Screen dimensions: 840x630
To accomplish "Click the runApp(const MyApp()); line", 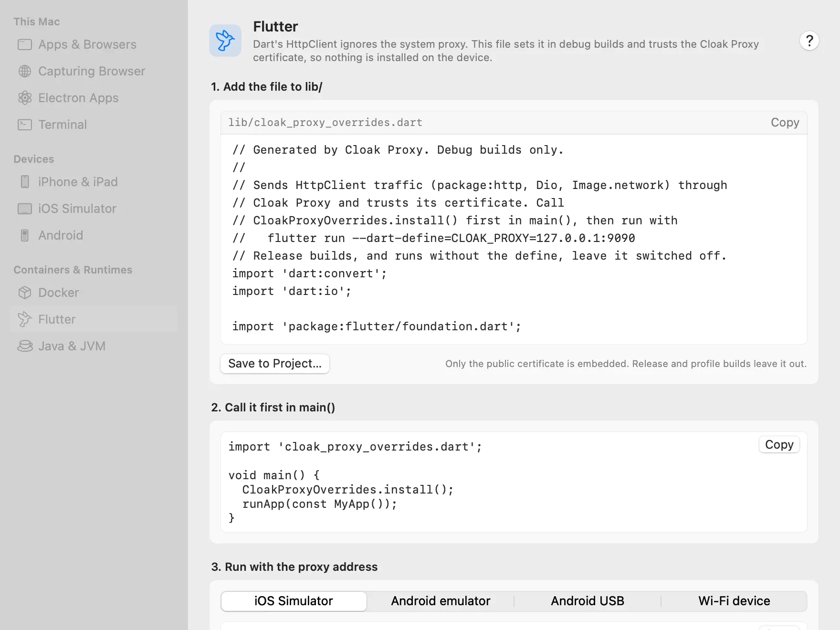I will [320, 504].
